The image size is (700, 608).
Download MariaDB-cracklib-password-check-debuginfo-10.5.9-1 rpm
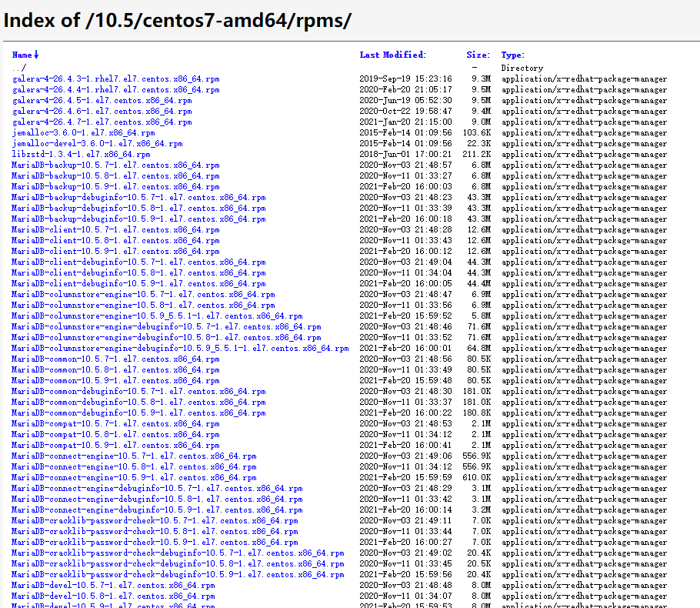(x=178, y=574)
